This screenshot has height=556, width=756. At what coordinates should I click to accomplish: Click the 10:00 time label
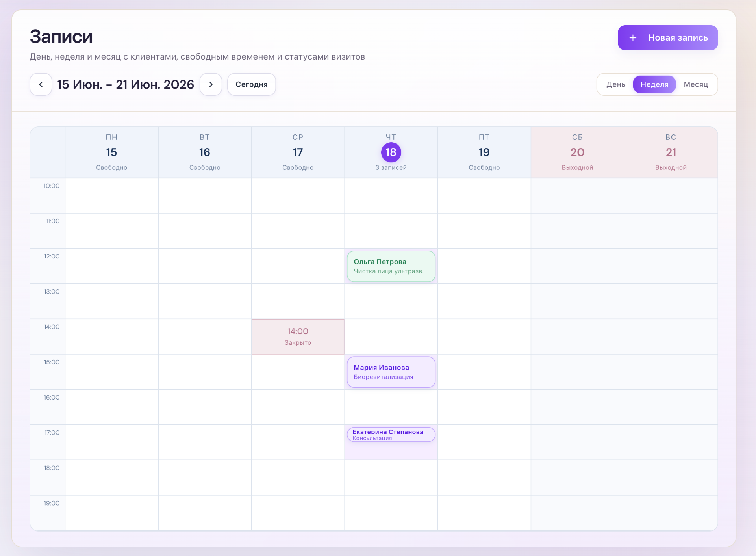click(52, 186)
